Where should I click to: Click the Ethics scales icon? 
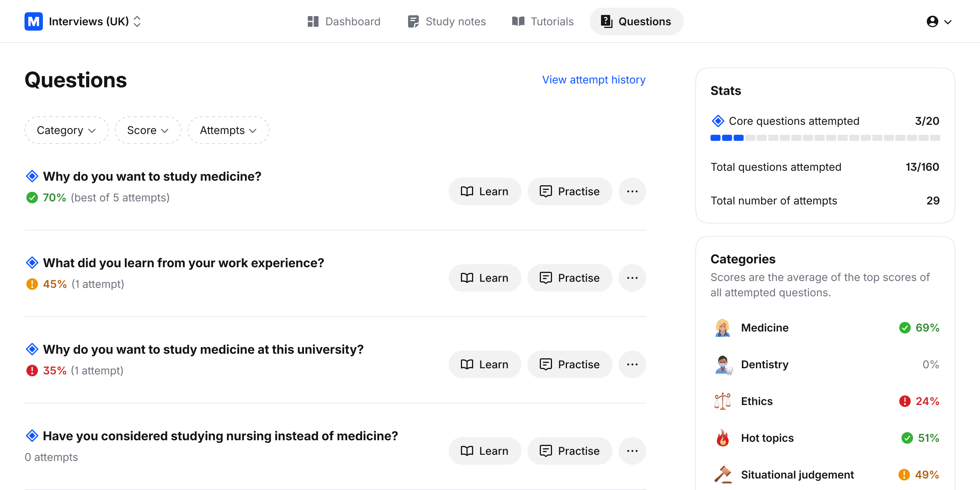[722, 401]
